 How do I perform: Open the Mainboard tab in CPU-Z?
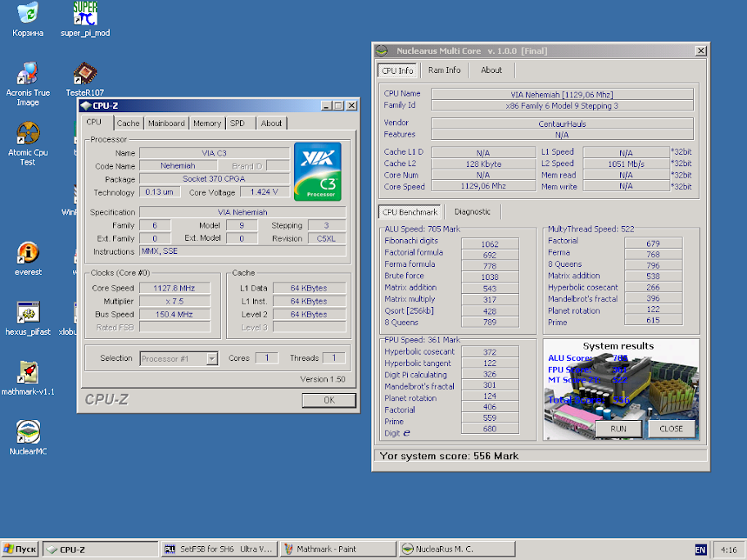tap(166, 124)
